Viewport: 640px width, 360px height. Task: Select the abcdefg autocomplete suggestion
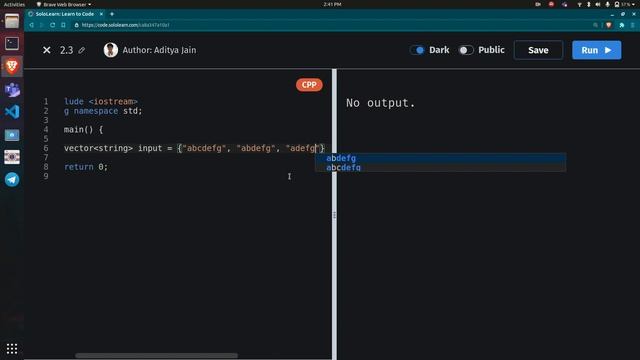click(440, 167)
